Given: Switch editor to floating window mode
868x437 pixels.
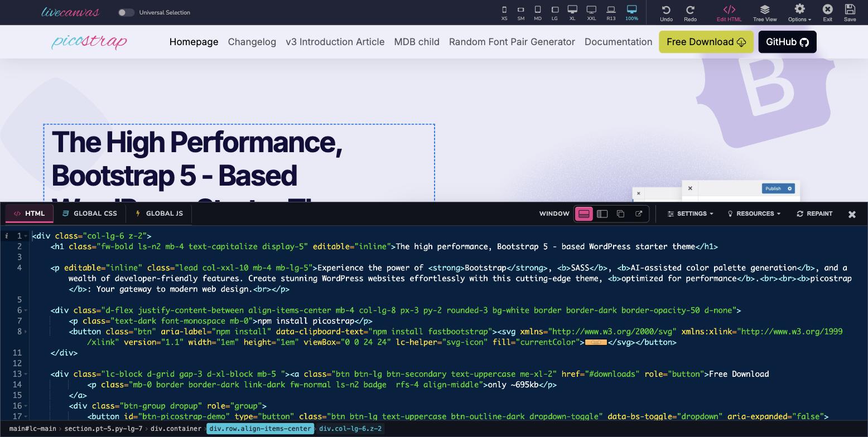Looking at the screenshot, I should coord(620,214).
